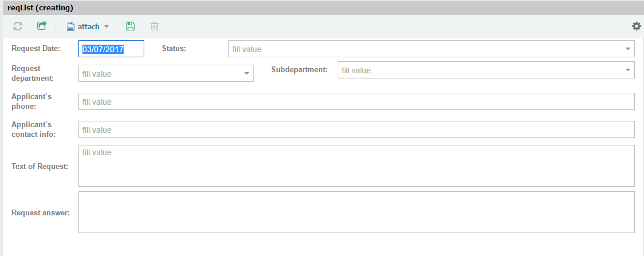Open the settings gear icon
Viewport: 644px width, 256px height.
636,26
